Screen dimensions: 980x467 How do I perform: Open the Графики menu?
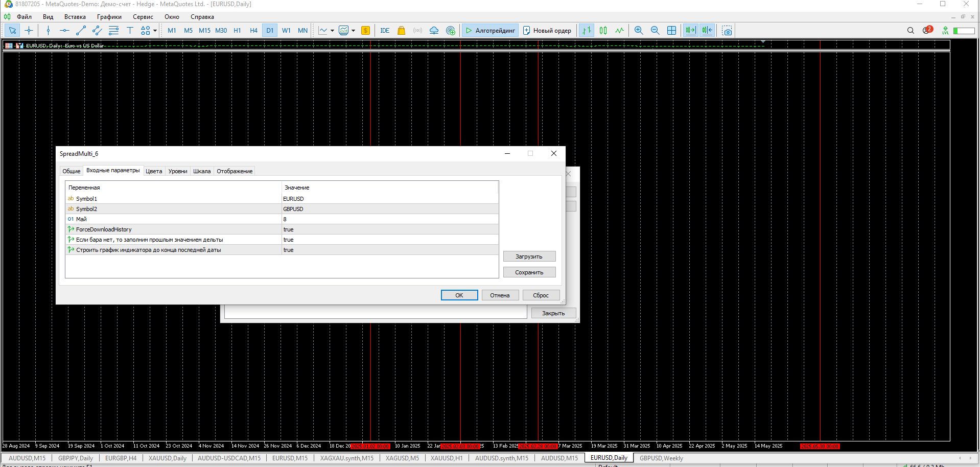[x=109, y=17]
